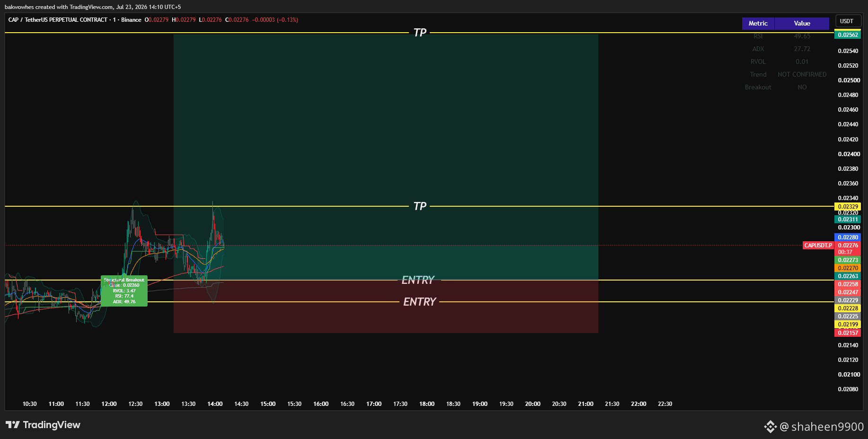Select the ENTRY label on the 0.02228 line
Screen dimensions: 868x439
(418, 280)
